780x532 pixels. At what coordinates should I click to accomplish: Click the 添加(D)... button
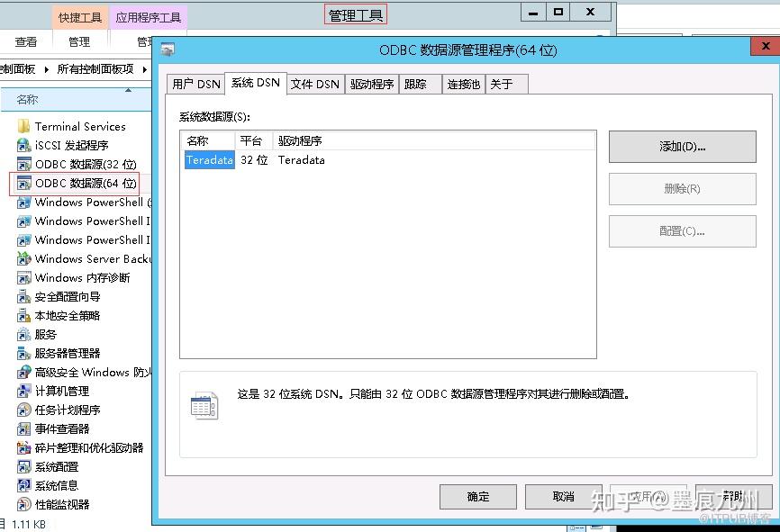683,147
